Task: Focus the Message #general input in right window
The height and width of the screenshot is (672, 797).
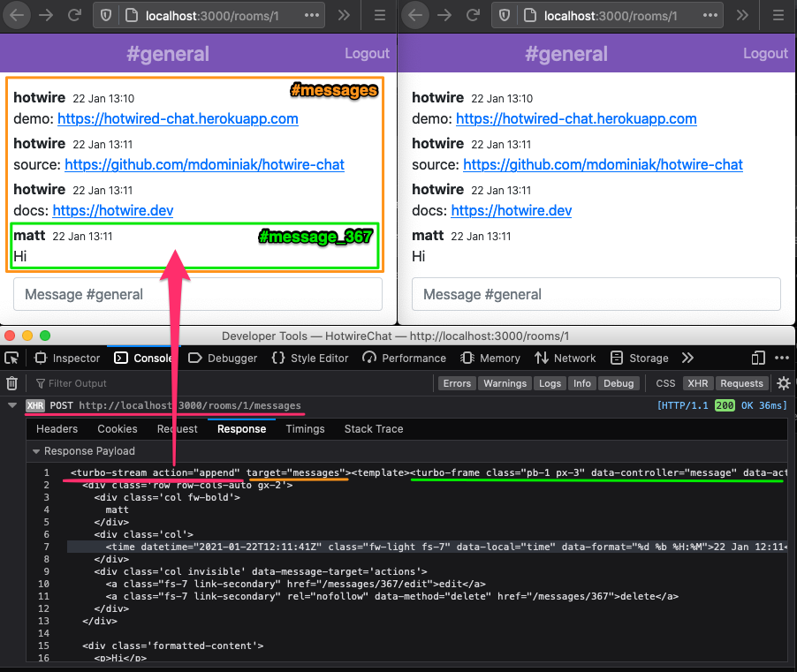Action: coord(596,294)
